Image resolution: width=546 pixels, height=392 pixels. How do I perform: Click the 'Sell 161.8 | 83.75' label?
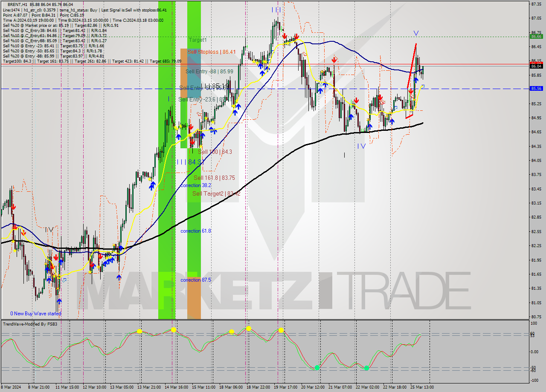[214, 178]
